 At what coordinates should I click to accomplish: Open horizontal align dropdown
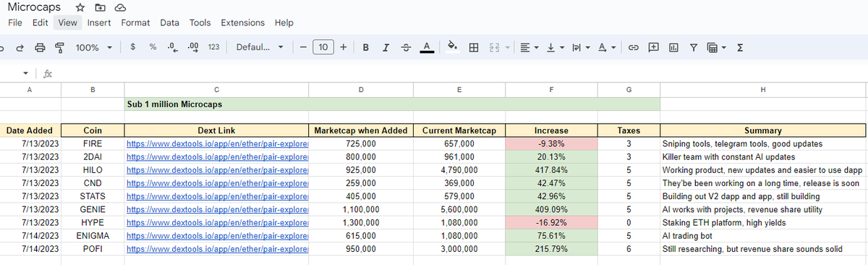tap(529, 47)
